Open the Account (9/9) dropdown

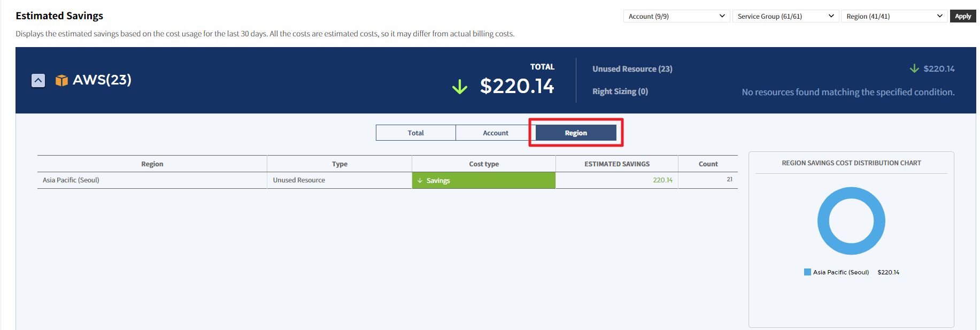point(676,16)
